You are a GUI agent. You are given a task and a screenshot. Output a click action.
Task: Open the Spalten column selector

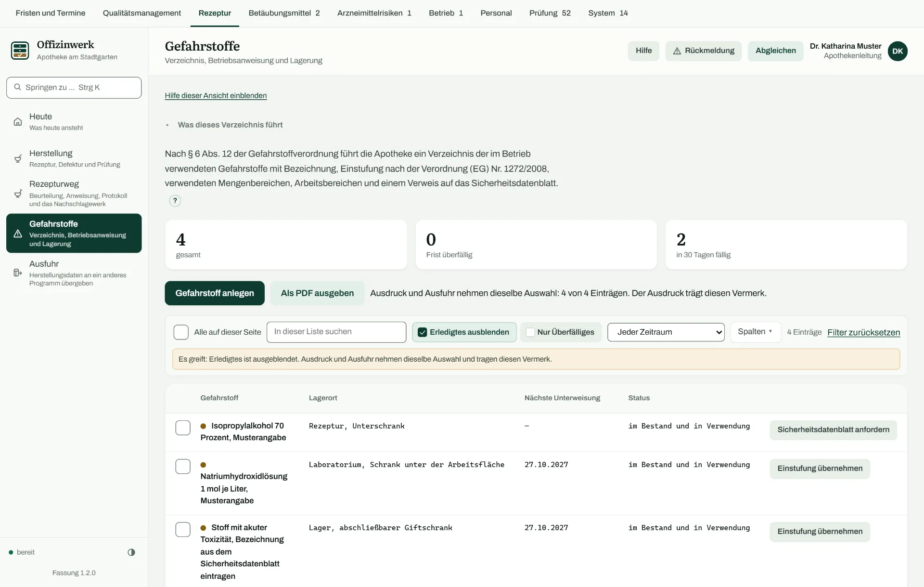click(x=755, y=332)
